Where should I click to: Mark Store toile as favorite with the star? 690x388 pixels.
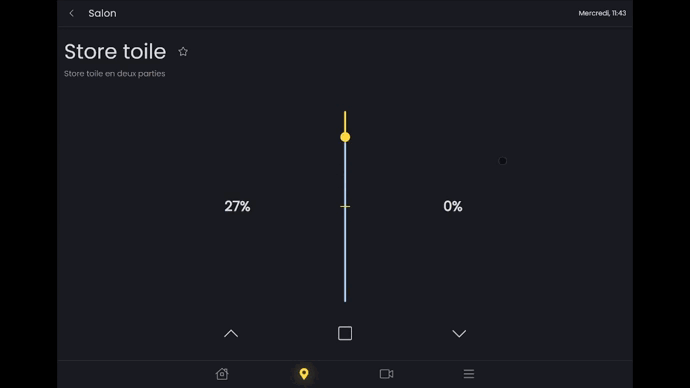tap(183, 51)
